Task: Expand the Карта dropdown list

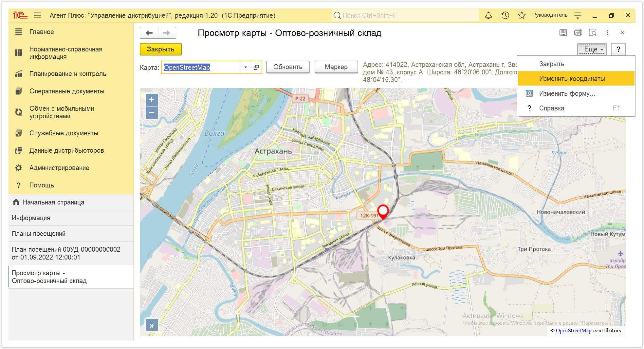Action: (246, 67)
